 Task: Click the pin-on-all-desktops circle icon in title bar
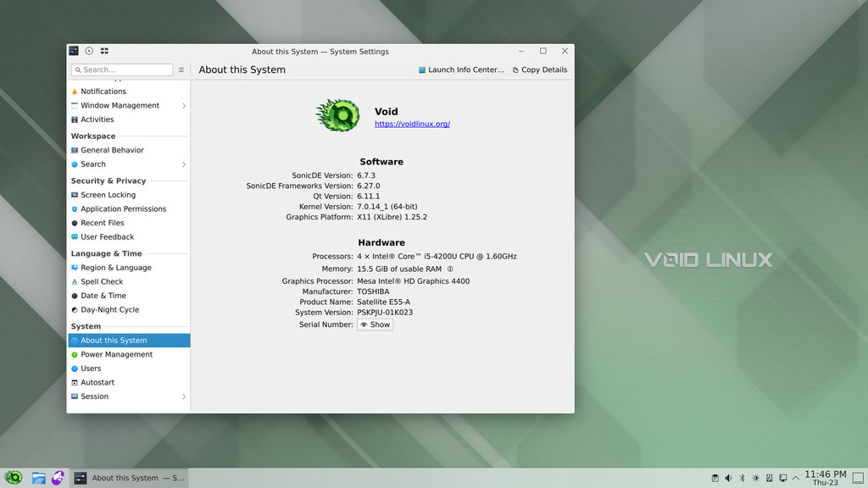tap(89, 51)
